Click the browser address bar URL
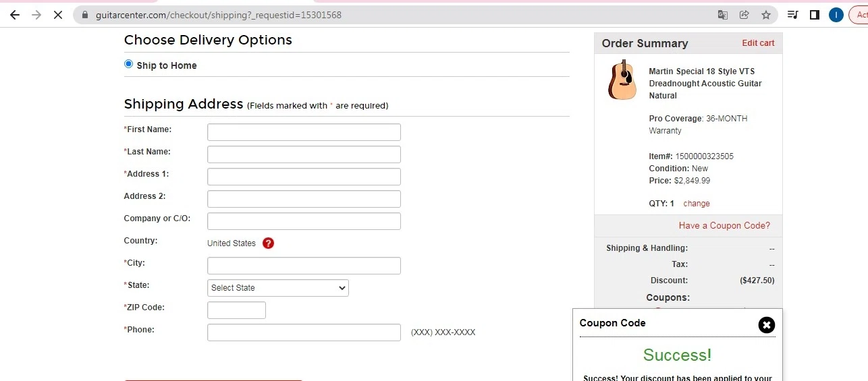 [219, 15]
